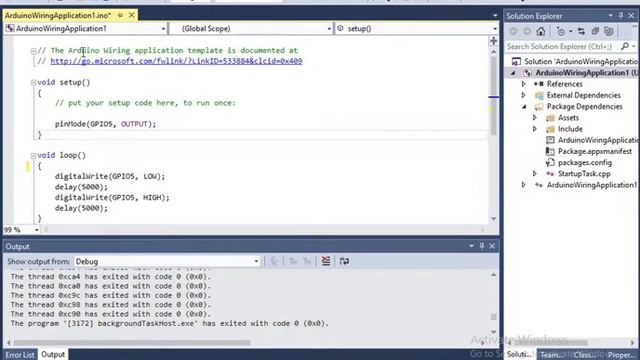Select packages.config file

pos(585,162)
